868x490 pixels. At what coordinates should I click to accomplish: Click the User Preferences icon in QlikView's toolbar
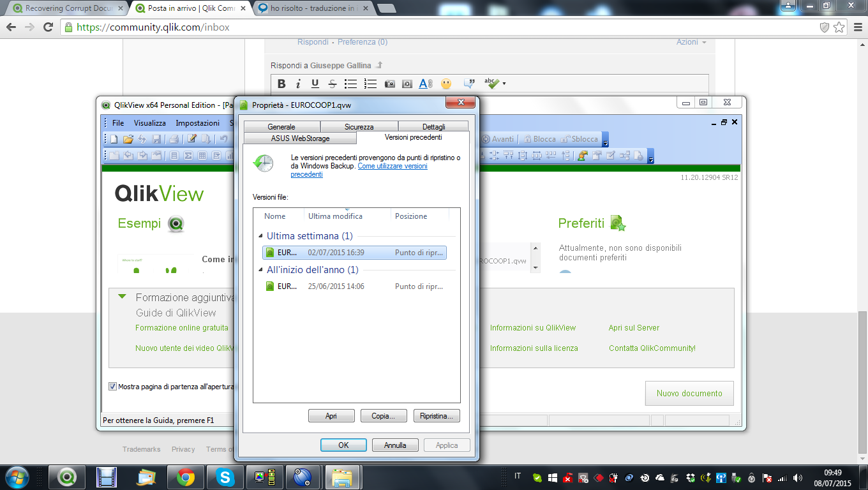point(583,155)
